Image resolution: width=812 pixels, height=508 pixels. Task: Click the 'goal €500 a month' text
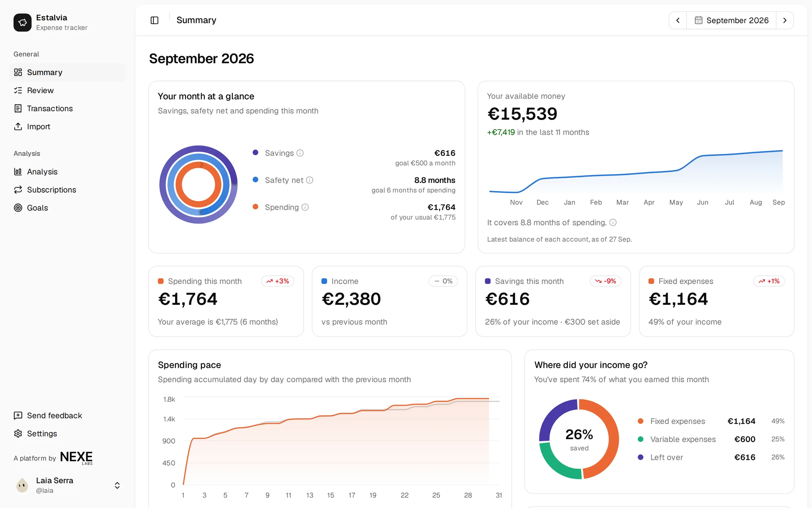[425, 163]
